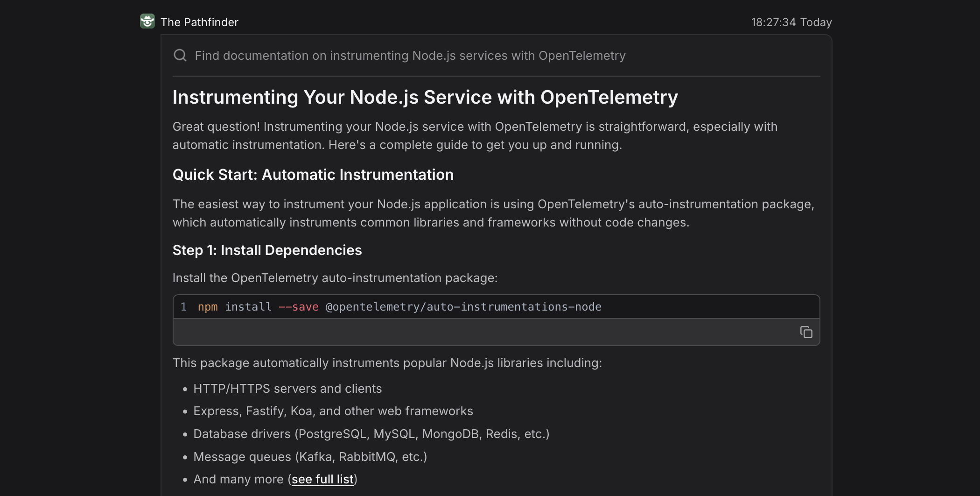Click line number 1 in code block
980x496 pixels.
(184, 307)
